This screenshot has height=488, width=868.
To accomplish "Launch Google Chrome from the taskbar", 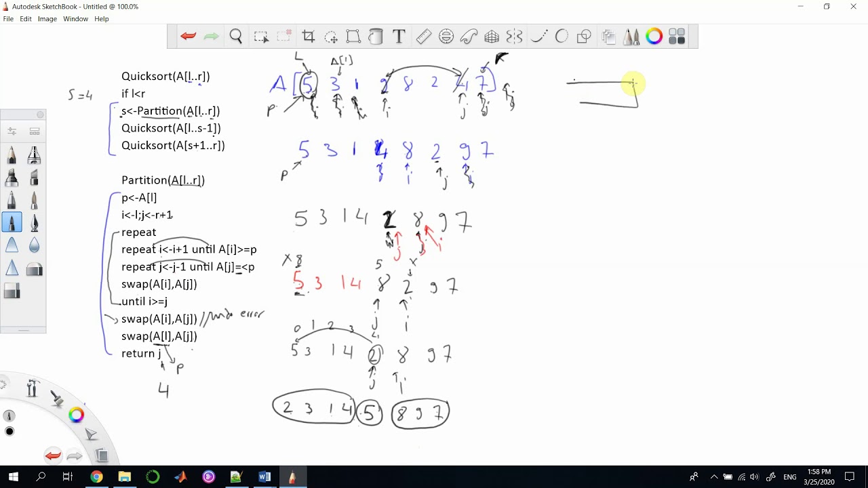I will coord(96,477).
